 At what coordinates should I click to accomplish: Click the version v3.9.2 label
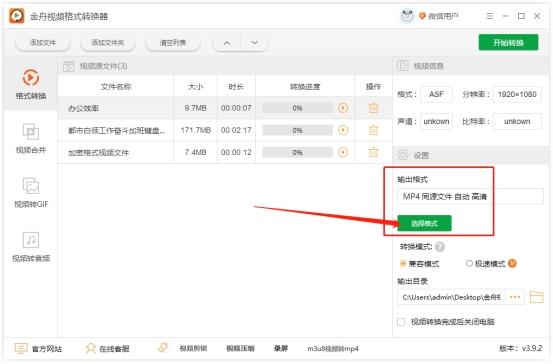(x=520, y=348)
